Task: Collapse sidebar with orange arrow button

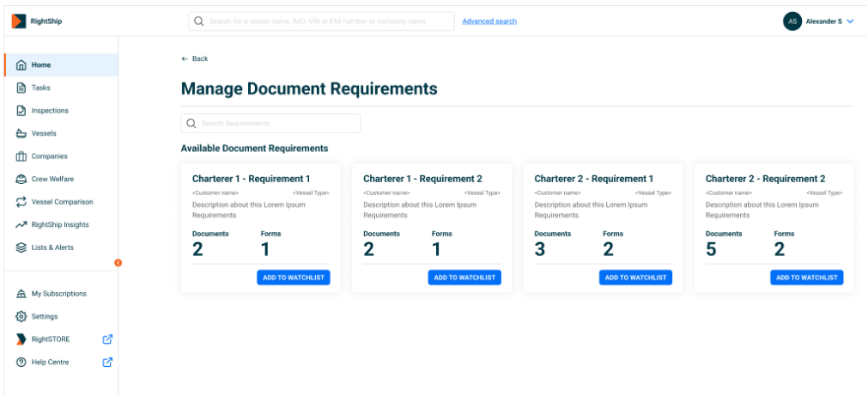Action: click(118, 262)
